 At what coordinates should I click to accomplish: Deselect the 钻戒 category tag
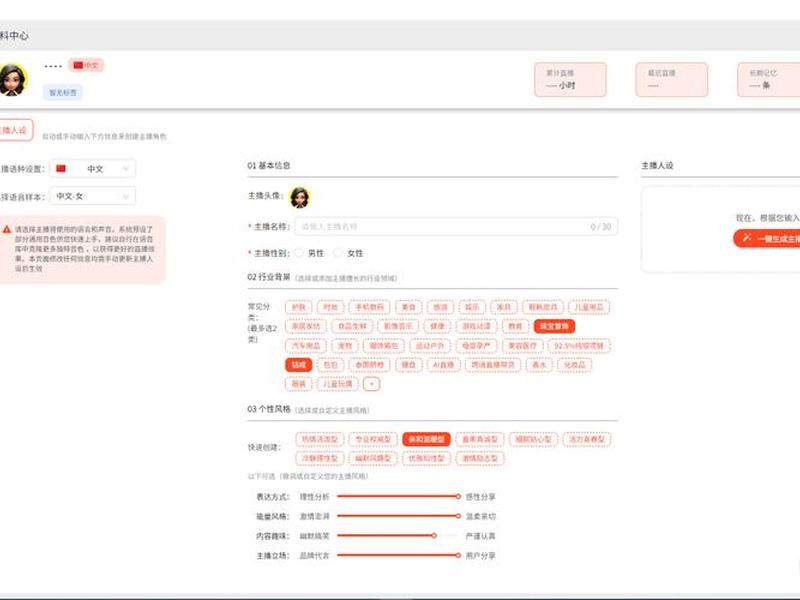coord(298,365)
